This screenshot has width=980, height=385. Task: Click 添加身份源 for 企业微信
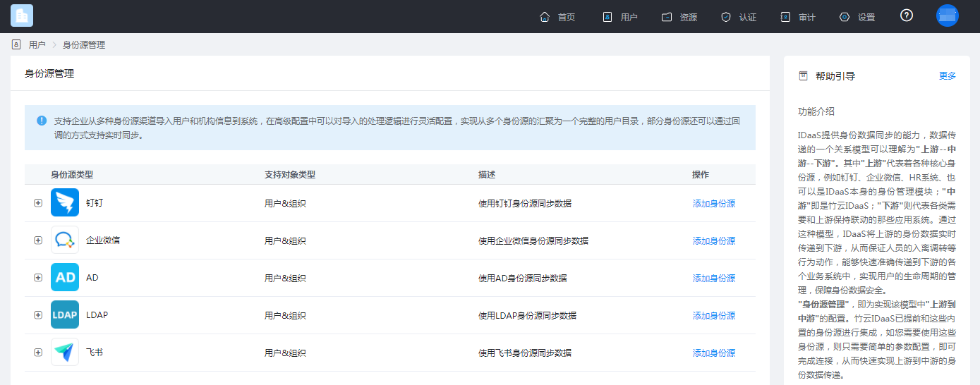pos(714,241)
